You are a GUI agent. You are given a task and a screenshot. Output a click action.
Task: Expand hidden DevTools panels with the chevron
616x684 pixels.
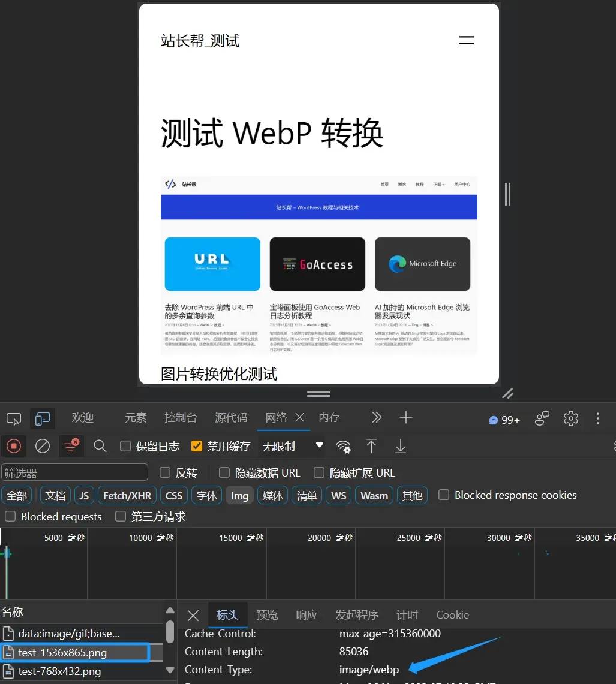[377, 418]
